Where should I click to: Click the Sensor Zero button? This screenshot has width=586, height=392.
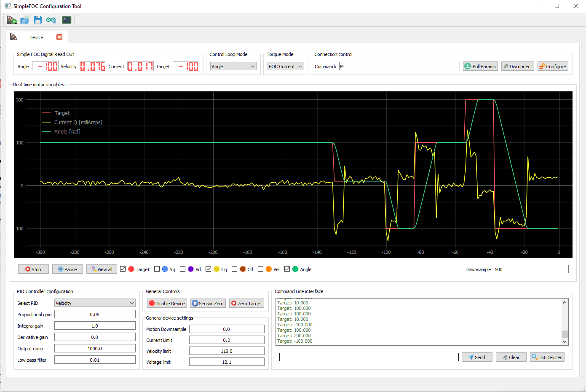(x=208, y=304)
